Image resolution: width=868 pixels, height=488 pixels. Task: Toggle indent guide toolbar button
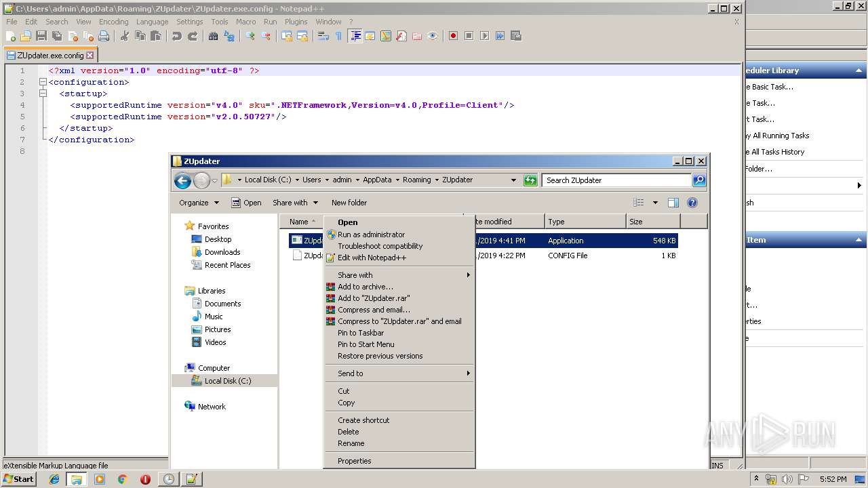(354, 36)
